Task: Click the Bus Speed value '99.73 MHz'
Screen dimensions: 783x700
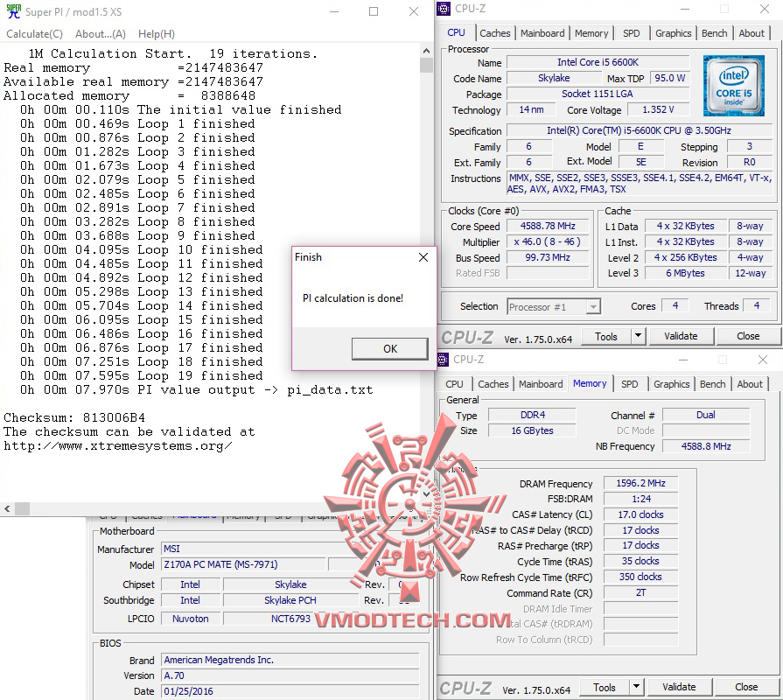Action: coord(548,257)
